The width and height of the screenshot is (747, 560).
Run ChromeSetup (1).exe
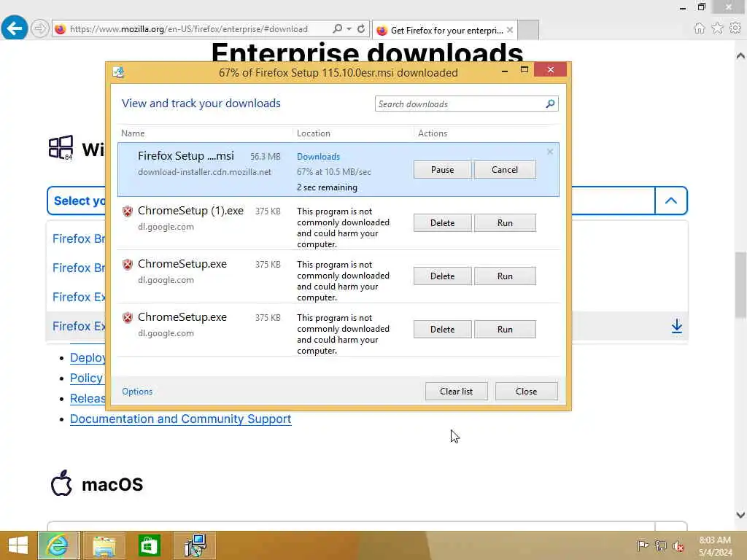pos(505,223)
